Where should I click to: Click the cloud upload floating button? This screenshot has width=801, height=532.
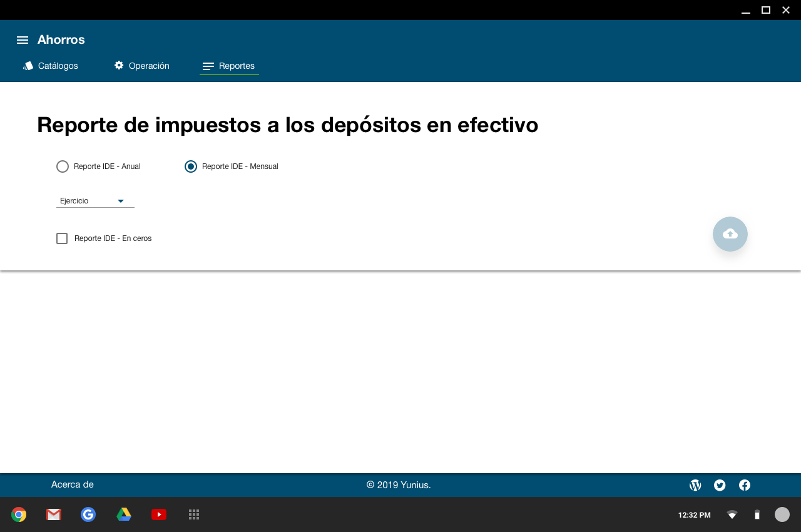(730, 234)
